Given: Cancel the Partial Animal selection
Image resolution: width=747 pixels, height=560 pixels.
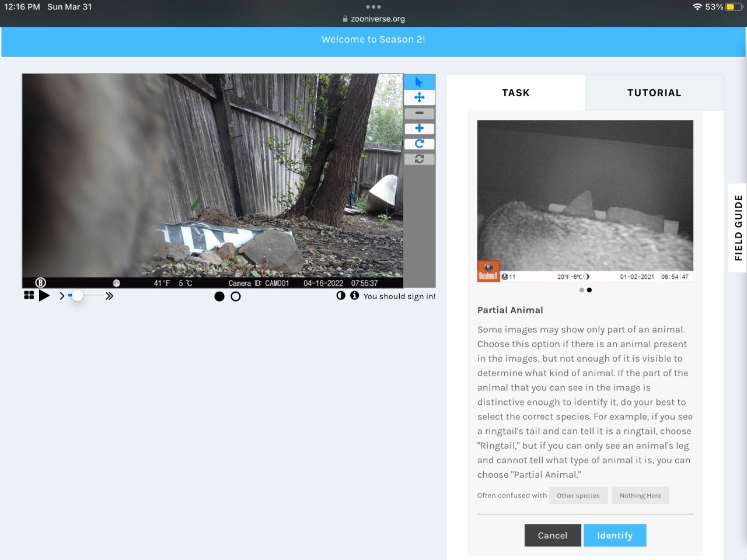Looking at the screenshot, I should click(553, 535).
